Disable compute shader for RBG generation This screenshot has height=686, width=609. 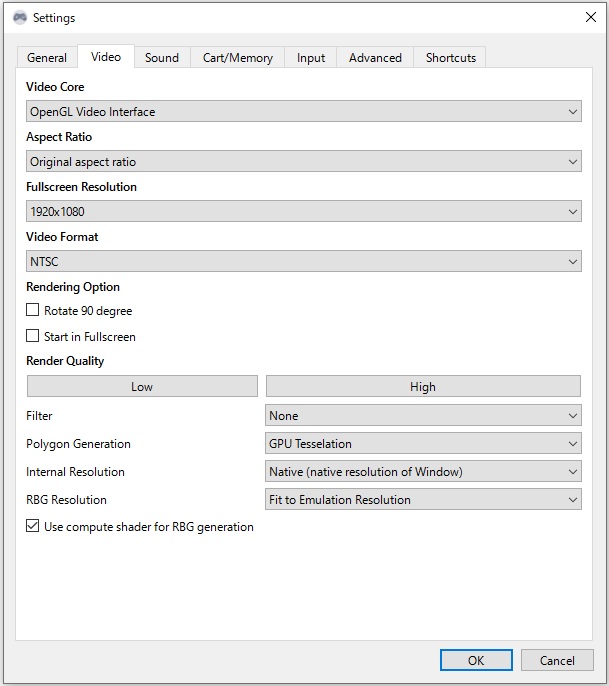pos(33,527)
